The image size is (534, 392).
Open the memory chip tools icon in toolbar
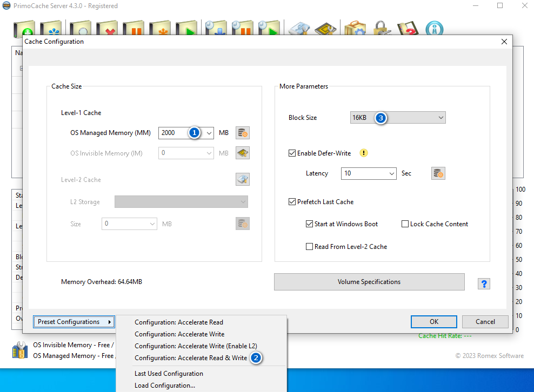tap(325, 28)
